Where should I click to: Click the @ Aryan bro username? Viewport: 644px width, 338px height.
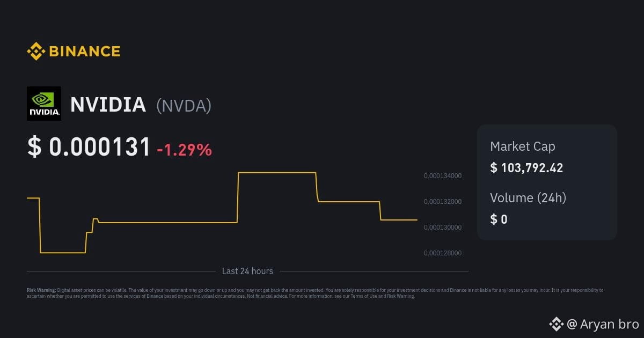pos(603,324)
